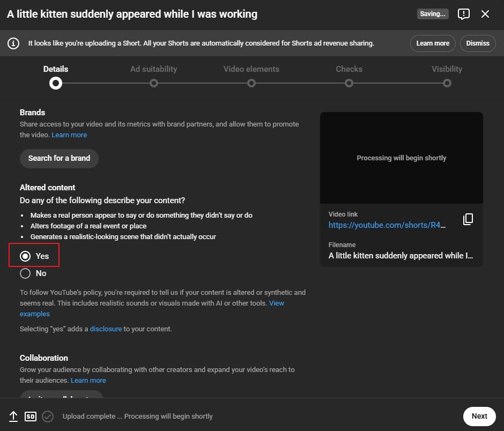
Task: Close the upload dialog
Action: (x=485, y=14)
